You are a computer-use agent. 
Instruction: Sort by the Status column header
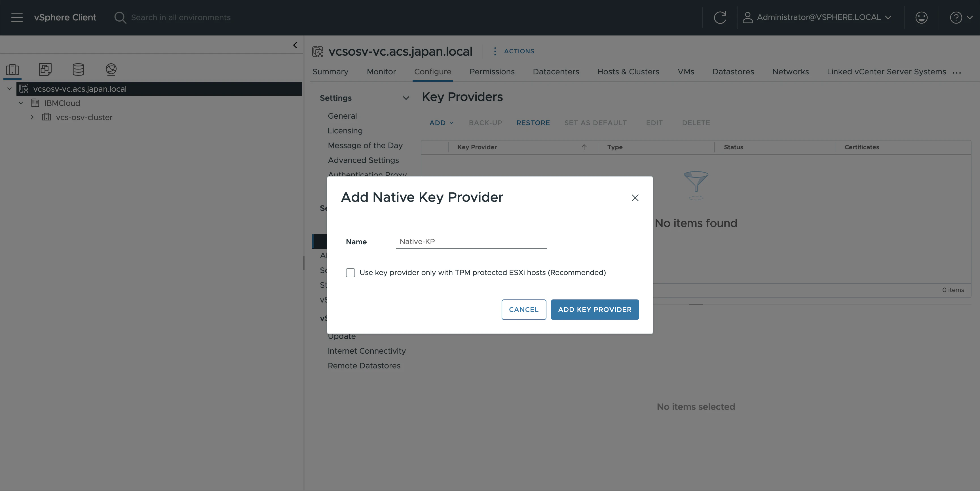pos(733,147)
